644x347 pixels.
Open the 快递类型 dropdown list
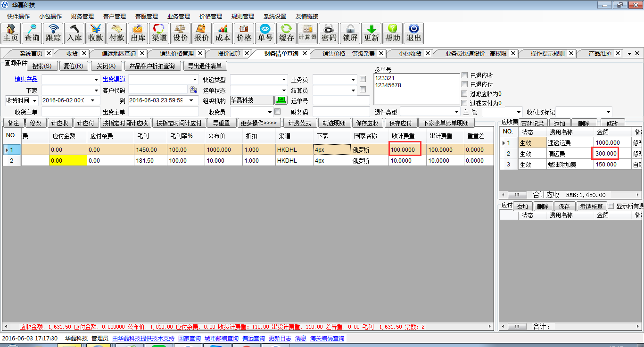[284, 80]
